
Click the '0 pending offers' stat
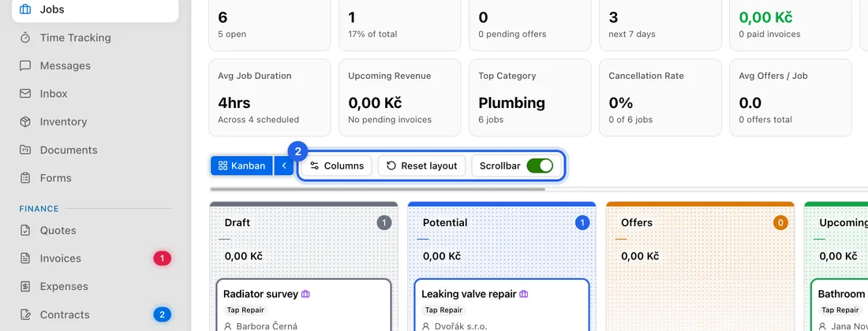pos(512,34)
